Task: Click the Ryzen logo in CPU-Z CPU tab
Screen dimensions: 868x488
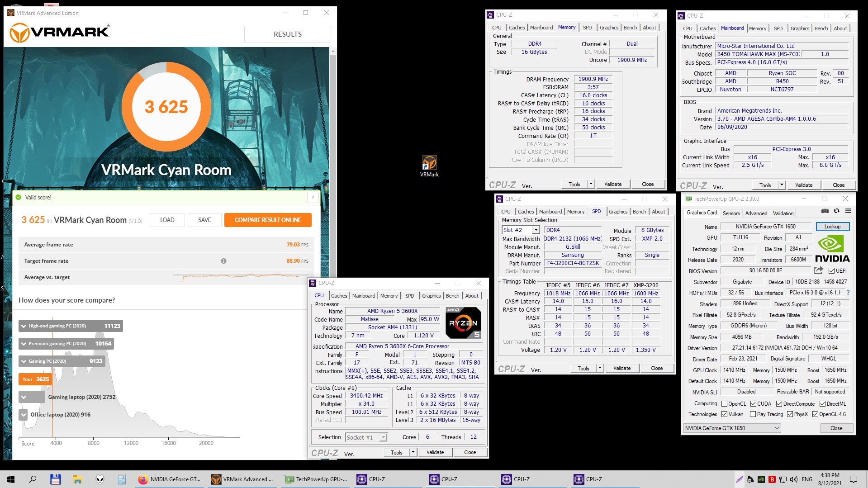Action: [x=463, y=323]
